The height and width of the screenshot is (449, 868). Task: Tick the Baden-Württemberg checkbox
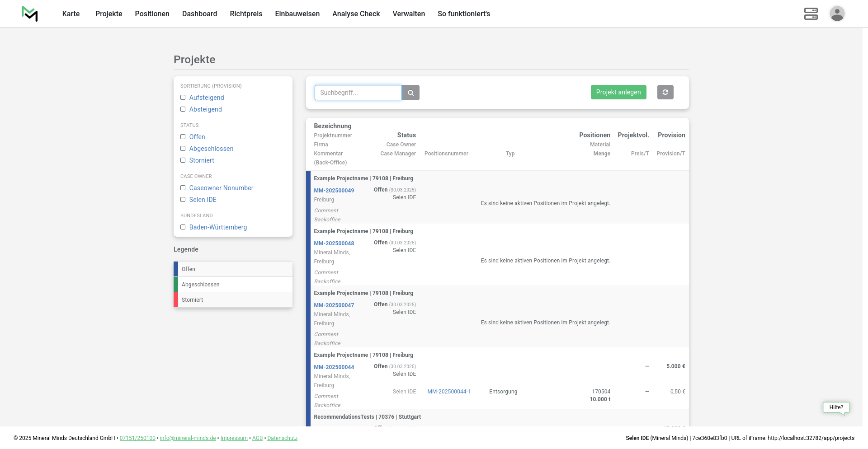tap(183, 227)
